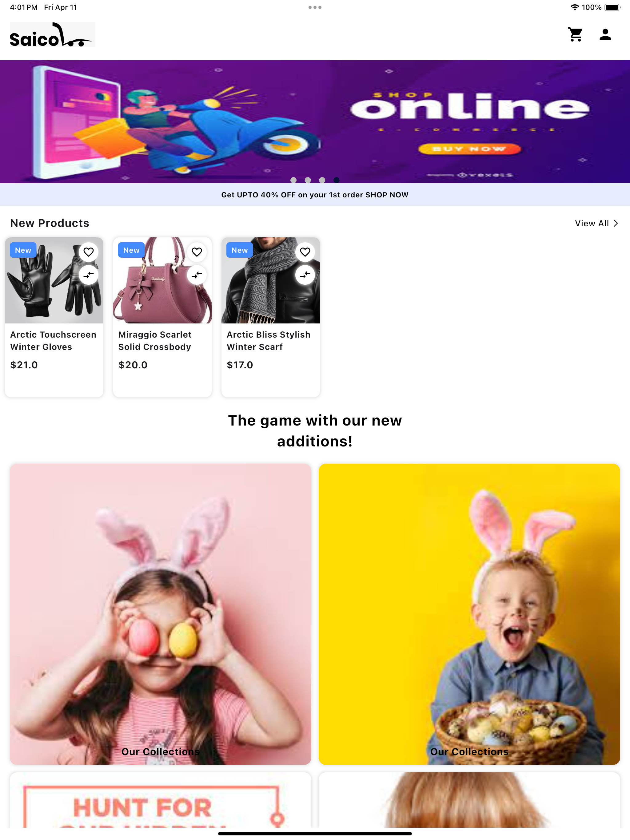Favorite the Arctic Bliss Stylish Winter Scarf
This screenshot has height=840, width=630.
pos(305,252)
